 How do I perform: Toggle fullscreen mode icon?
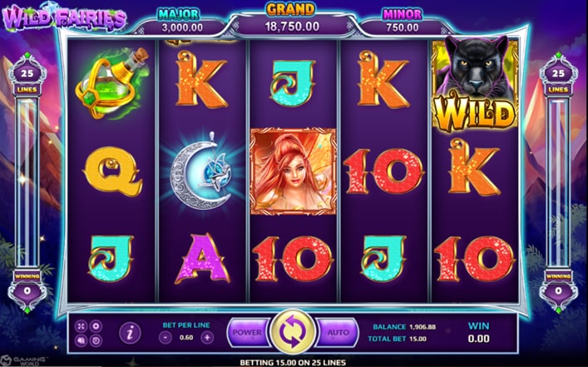click(x=82, y=326)
